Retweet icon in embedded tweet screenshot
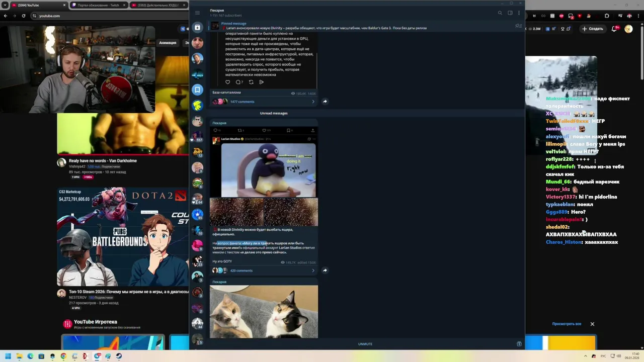Image resolution: width=644 pixels, height=362 pixels. [240, 130]
